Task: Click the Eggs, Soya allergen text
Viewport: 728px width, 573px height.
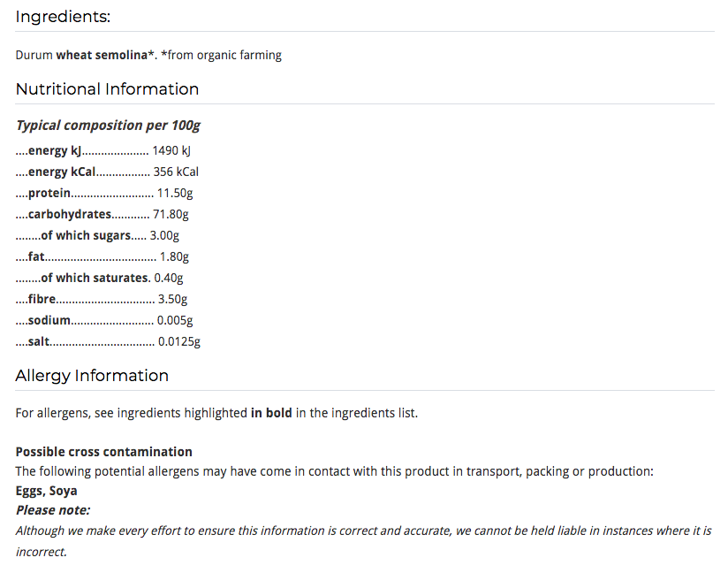Action: 47,491
